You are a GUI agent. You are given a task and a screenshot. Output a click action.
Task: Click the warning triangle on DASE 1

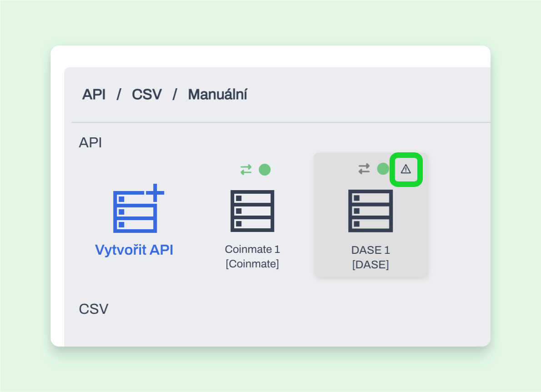(406, 169)
